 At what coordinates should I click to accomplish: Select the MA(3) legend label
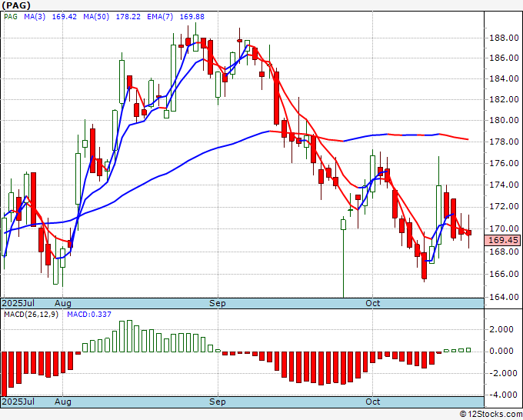(35, 17)
